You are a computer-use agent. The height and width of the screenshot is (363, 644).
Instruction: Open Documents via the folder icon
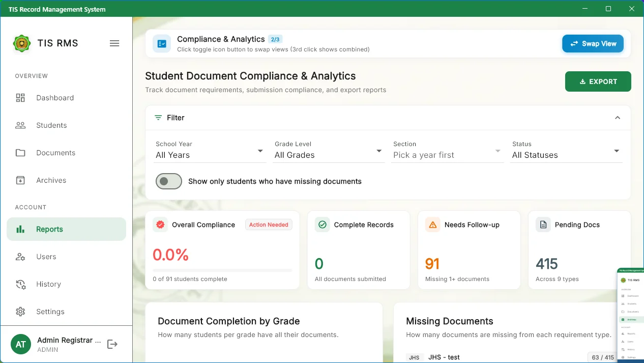(20, 153)
